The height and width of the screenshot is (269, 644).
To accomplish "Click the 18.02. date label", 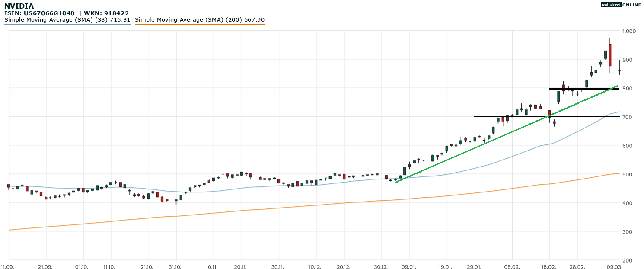I will click(549, 267).
